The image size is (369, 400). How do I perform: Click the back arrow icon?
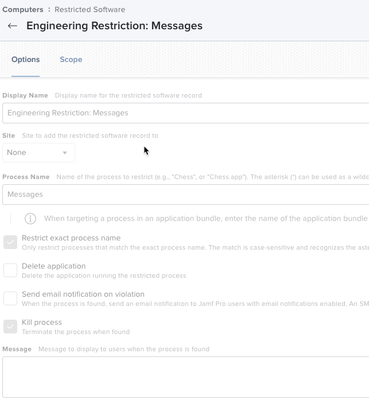point(12,26)
